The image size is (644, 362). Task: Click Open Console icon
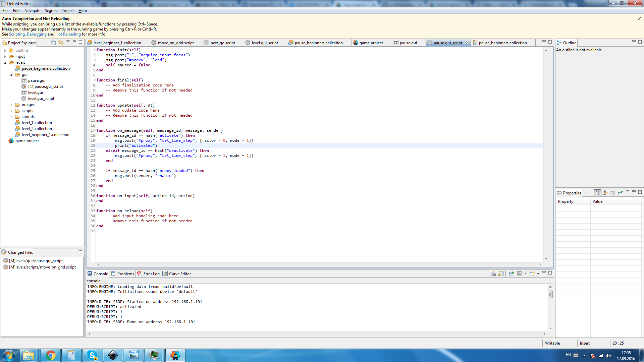532,274
